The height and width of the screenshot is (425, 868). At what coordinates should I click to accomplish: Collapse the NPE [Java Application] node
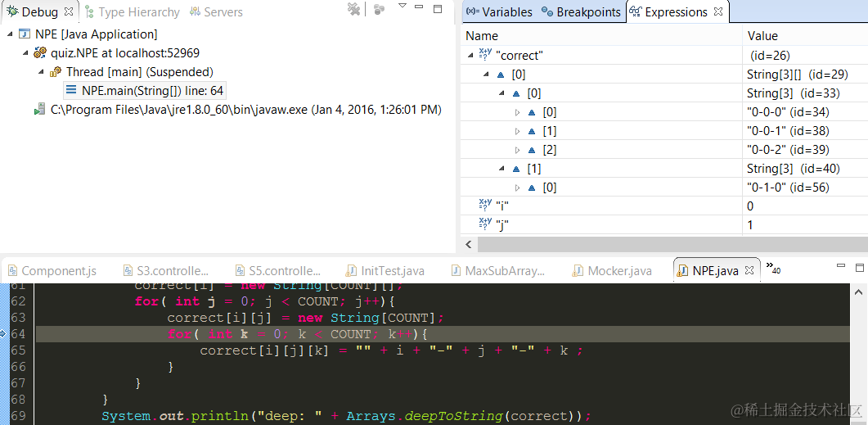tap(11, 34)
